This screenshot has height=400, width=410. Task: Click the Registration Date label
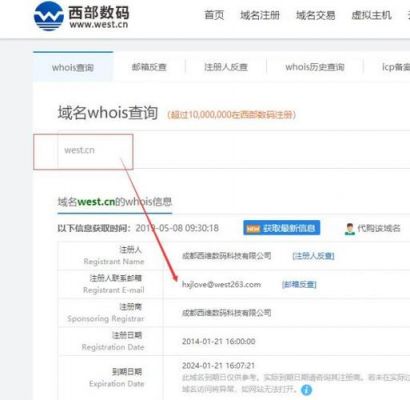point(113,347)
